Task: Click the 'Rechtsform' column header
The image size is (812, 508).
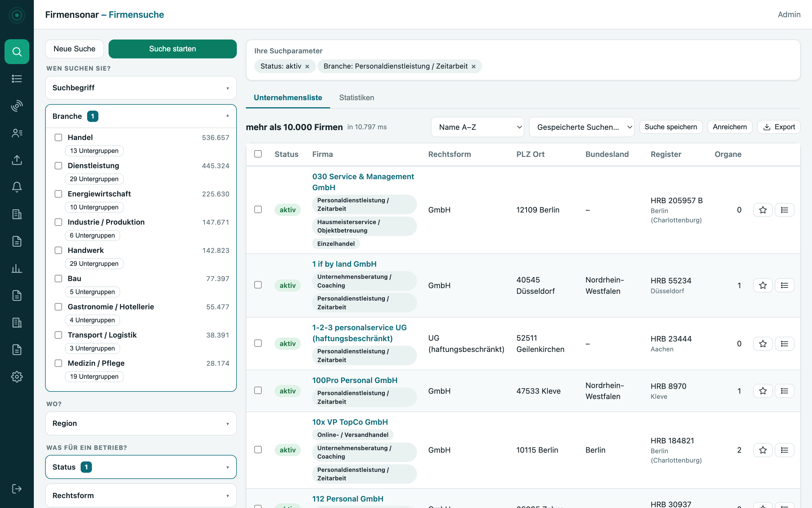Action: [450, 154]
